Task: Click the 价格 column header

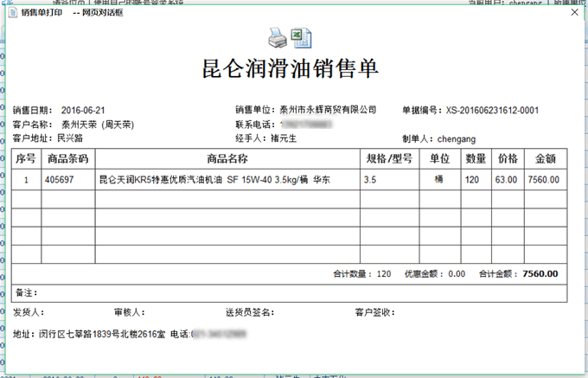Action: 508,159
